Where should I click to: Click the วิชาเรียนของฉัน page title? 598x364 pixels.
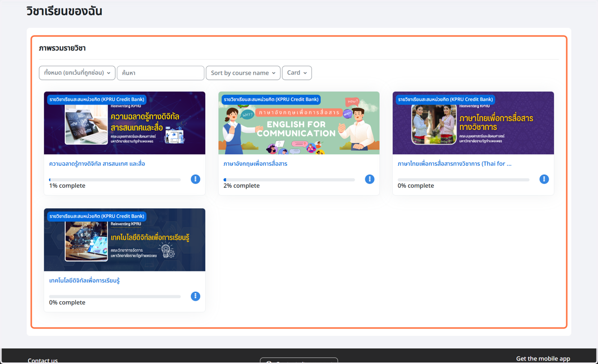pos(64,11)
